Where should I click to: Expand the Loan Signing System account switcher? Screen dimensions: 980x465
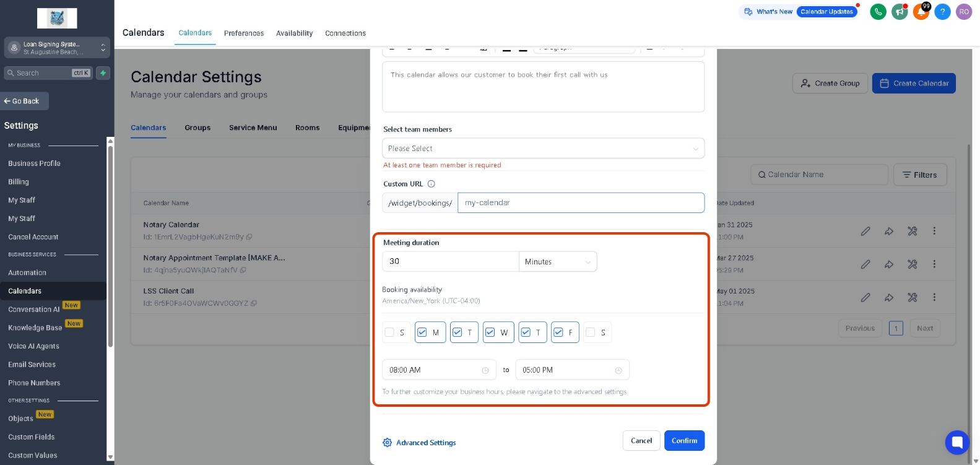point(57,48)
